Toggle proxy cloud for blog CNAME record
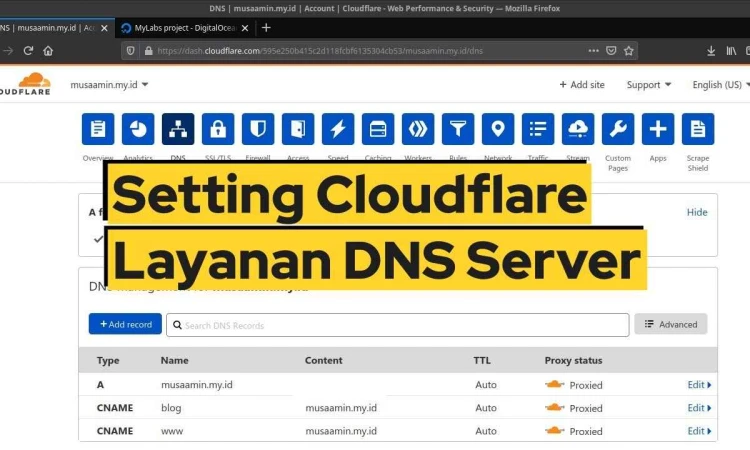750x450 pixels. point(554,407)
